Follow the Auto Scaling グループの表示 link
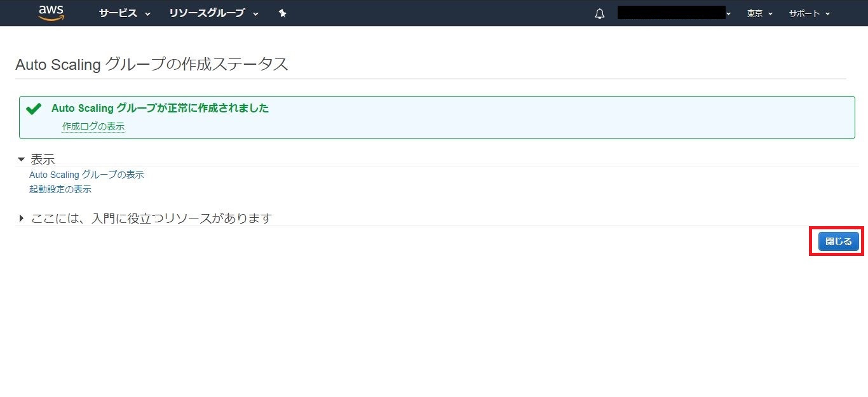This screenshot has width=868, height=397. [x=86, y=175]
